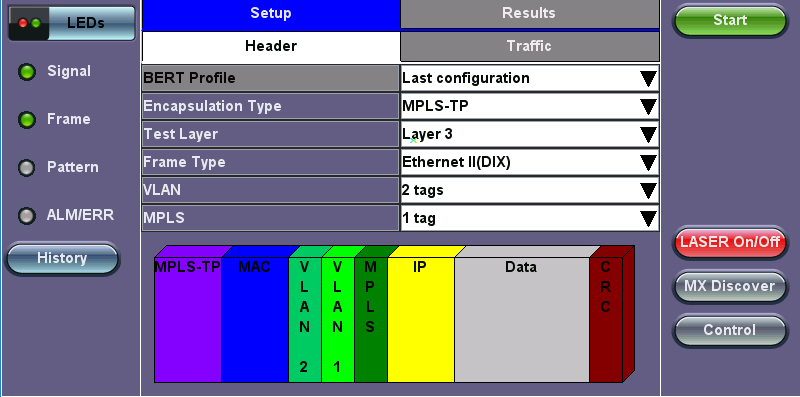
Task: Switch to the Setup tab
Action: pos(270,14)
